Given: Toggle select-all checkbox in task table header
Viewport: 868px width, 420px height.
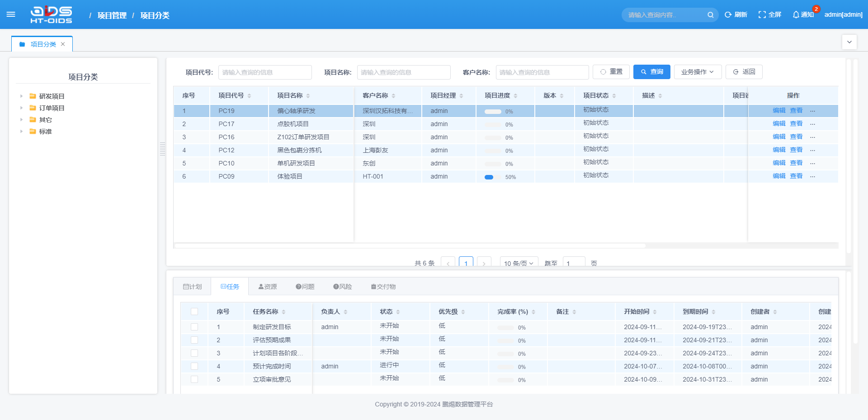Looking at the screenshot, I should coord(194,311).
